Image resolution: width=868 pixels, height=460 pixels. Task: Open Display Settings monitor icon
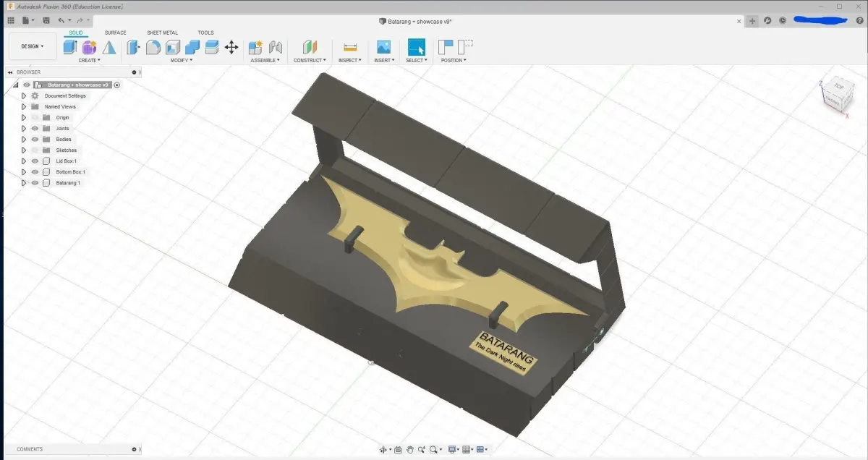pyautogui.click(x=454, y=450)
